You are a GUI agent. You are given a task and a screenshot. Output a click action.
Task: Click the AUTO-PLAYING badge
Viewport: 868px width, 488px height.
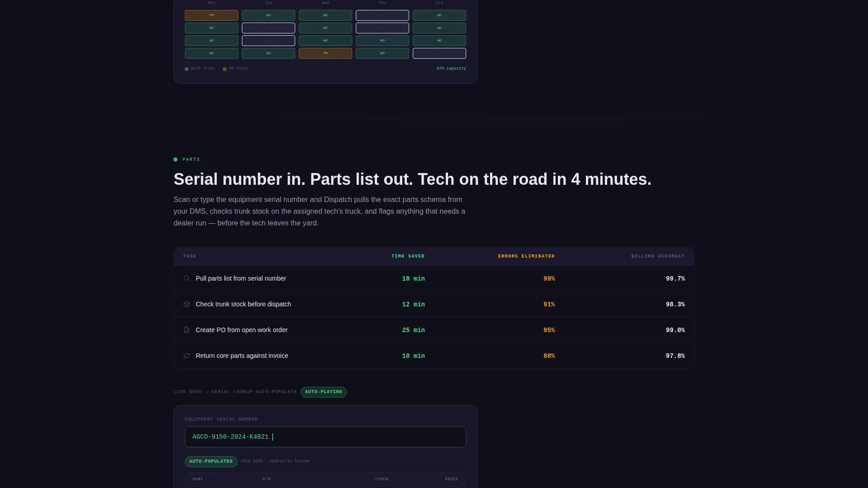click(324, 392)
